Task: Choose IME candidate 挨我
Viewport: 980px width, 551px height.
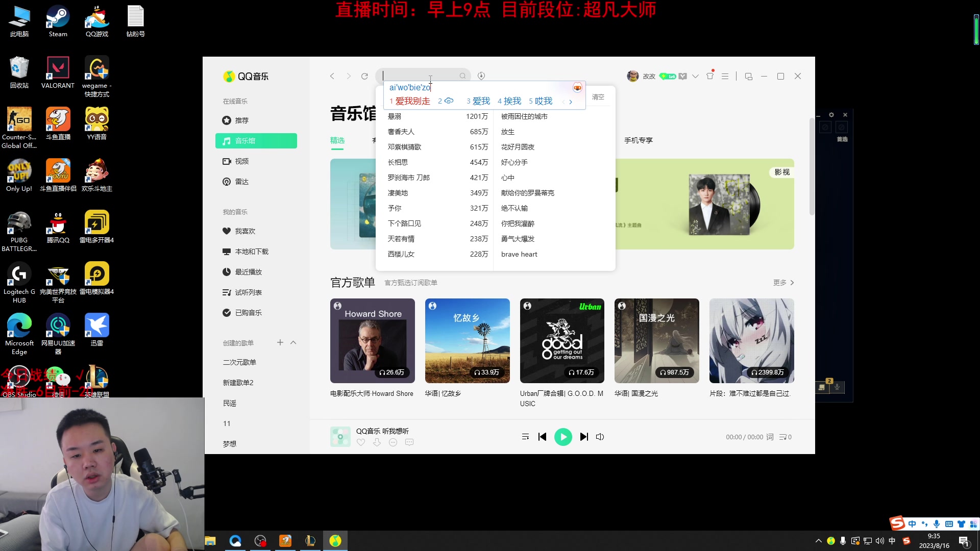Action: (509, 101)
